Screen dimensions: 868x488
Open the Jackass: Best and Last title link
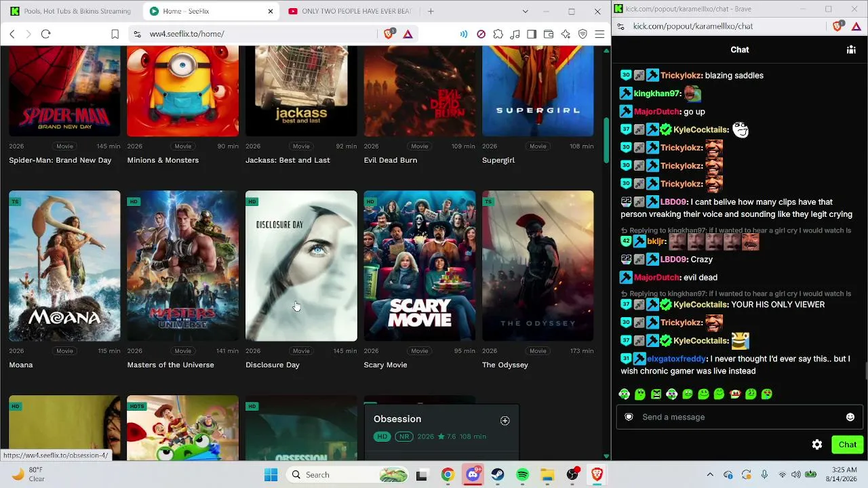[288, 160]
